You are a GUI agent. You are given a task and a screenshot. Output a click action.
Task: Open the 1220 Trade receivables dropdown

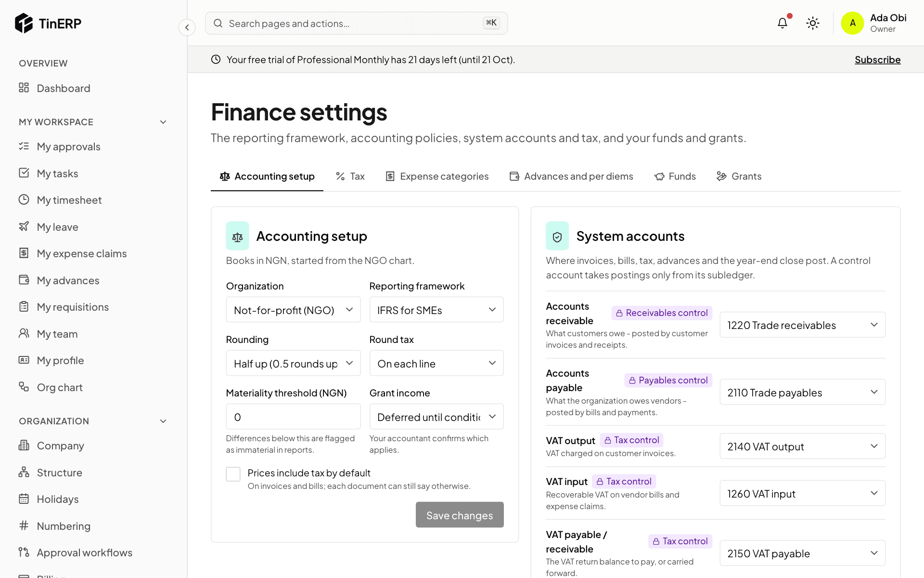(802, 325)
